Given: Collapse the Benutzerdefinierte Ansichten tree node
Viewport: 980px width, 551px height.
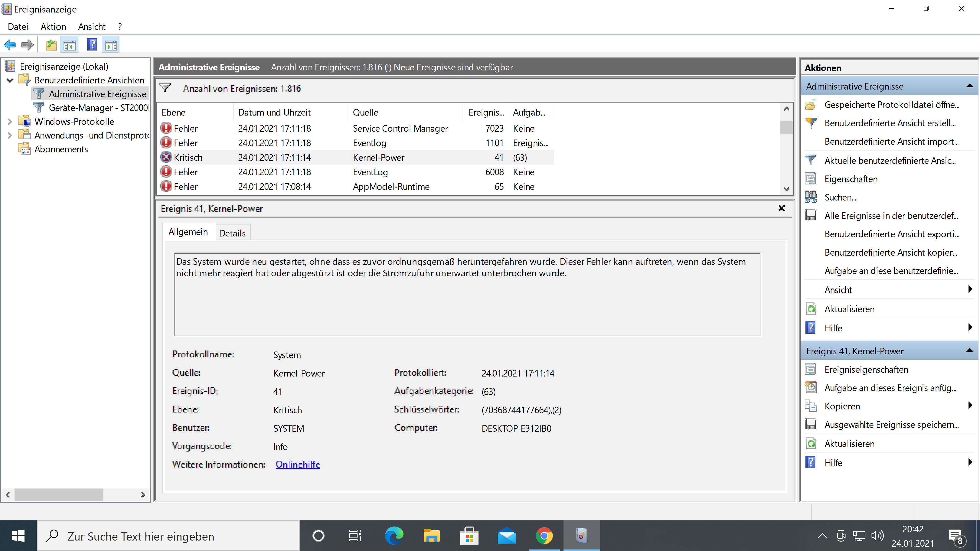Looking at the screenshot, I should (x=10, y=80).
